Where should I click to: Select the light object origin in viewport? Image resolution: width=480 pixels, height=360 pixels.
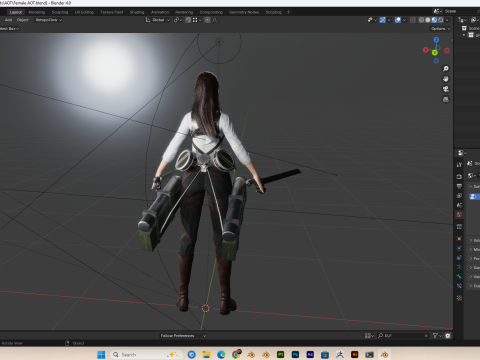(x=219, y=42)
